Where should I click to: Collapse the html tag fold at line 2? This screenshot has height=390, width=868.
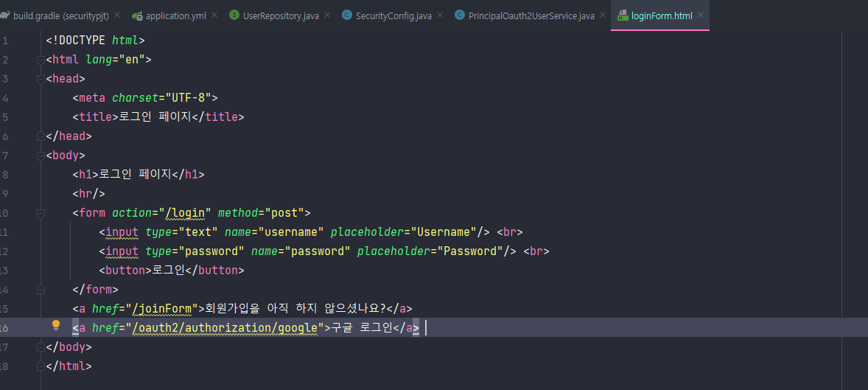pyautogui.click(x=41, y=60)
